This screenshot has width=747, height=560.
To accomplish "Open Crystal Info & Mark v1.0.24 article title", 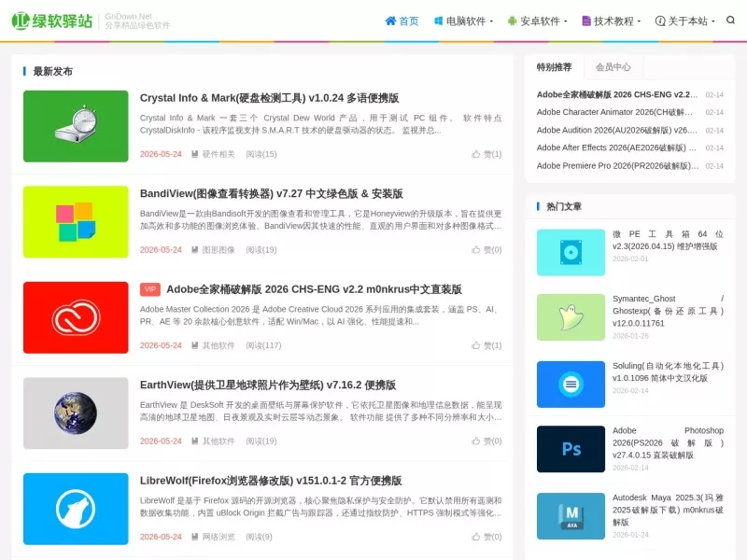I will point(269,98).
